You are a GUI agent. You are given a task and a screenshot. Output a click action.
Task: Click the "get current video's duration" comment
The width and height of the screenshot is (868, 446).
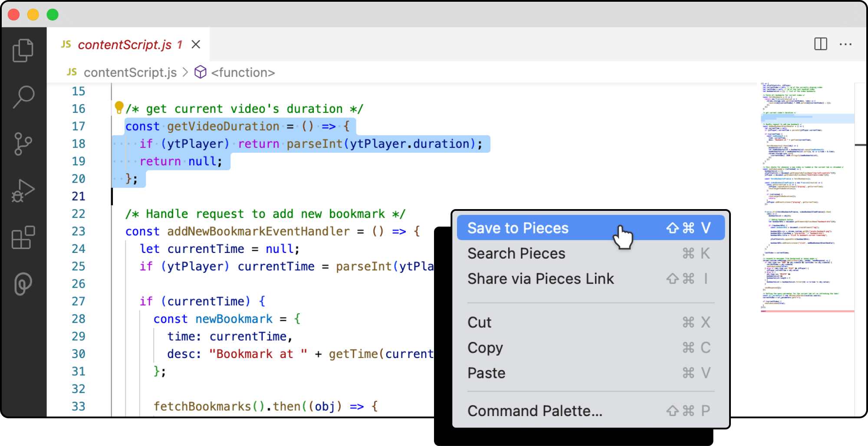click(x=244, y=109)
